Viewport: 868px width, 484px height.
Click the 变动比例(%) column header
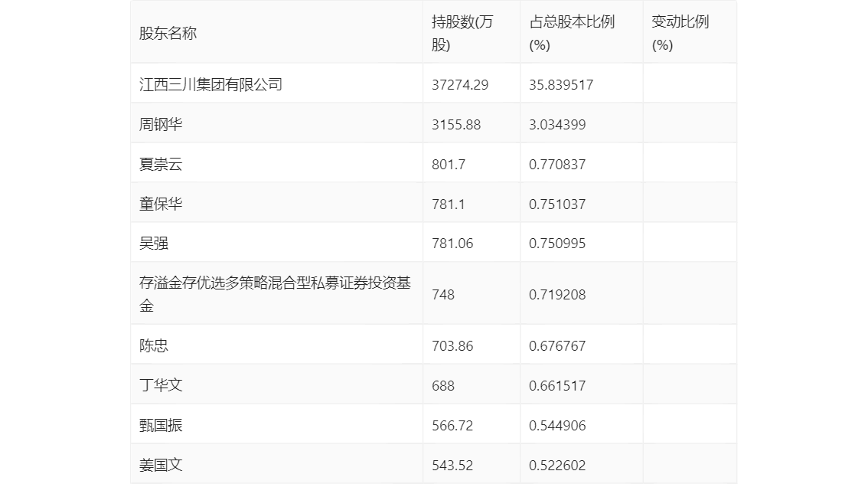click(x=680, y=33)
